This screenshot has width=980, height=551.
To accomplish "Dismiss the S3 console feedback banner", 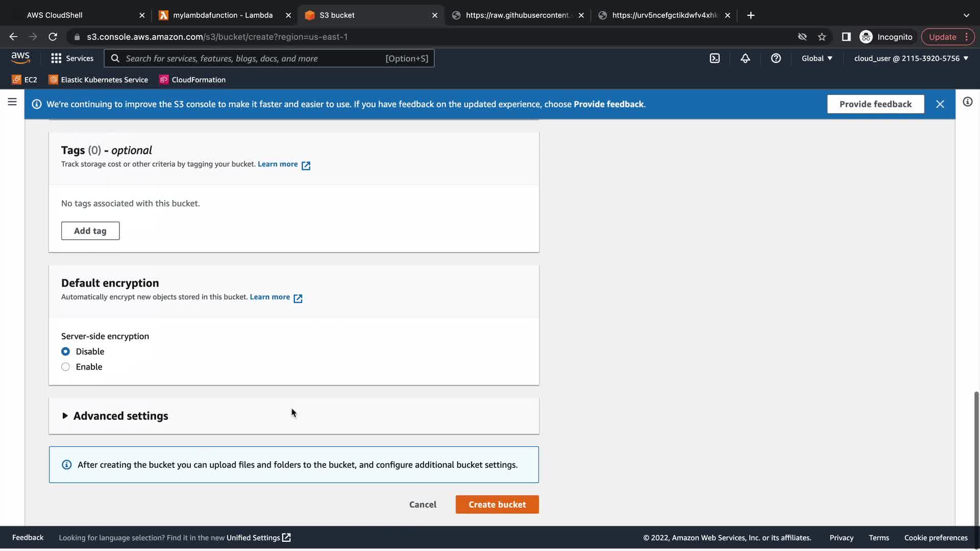I will tap(940, 104).
